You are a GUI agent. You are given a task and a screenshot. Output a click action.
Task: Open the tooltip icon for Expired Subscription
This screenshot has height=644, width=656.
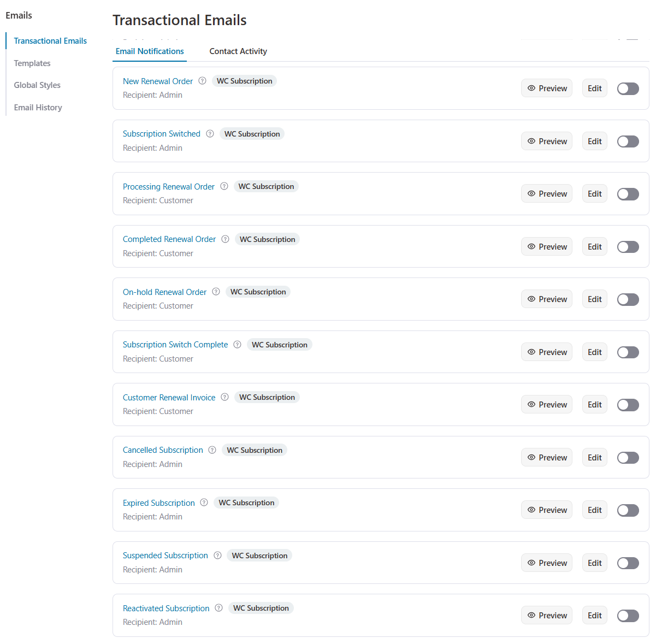pyautogui.click(x=204, y=502)
